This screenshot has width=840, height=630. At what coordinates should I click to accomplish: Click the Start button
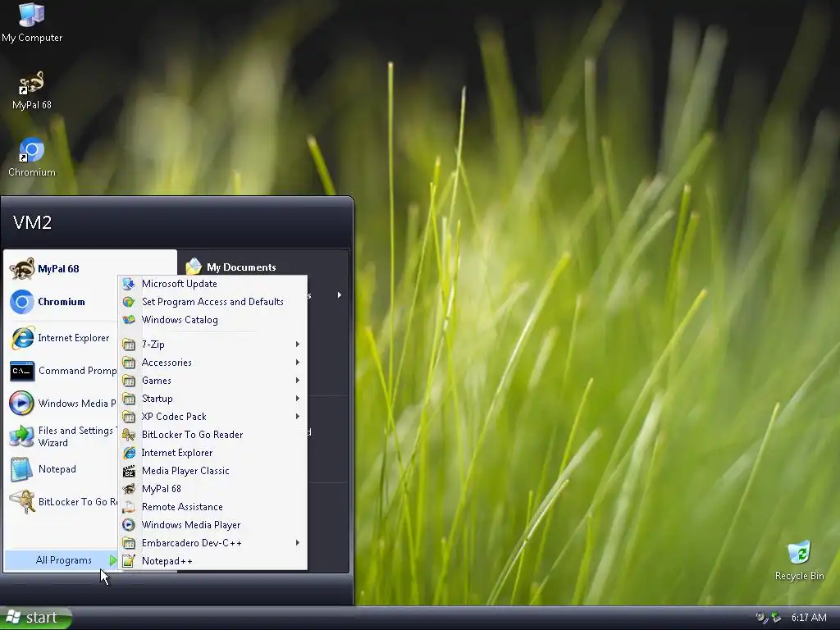[35, 619]
